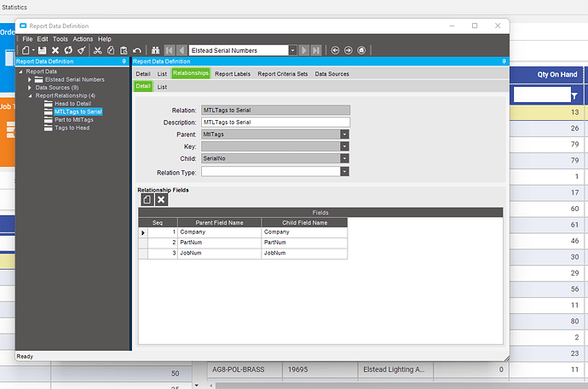
Task: Open the File menu
Action: pyautogui.click(x=27, y=39)
